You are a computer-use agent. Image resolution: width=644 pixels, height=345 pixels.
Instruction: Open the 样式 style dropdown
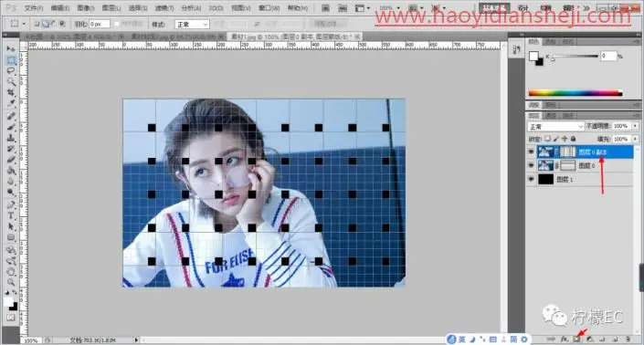pos(192,25)
